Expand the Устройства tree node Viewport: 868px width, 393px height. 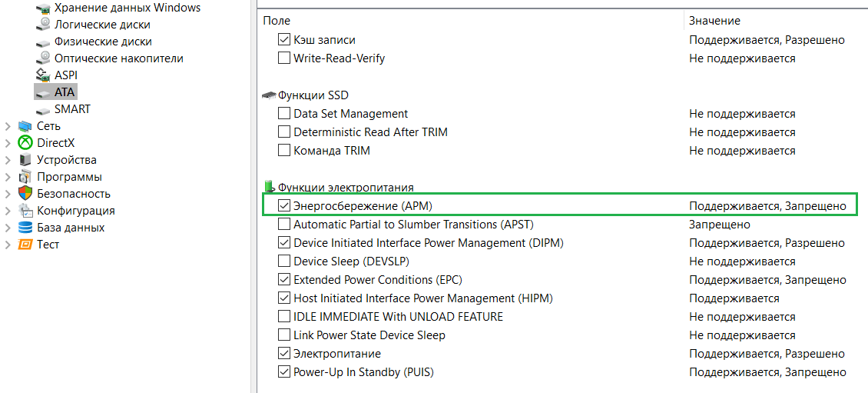[x=8, y=160]
